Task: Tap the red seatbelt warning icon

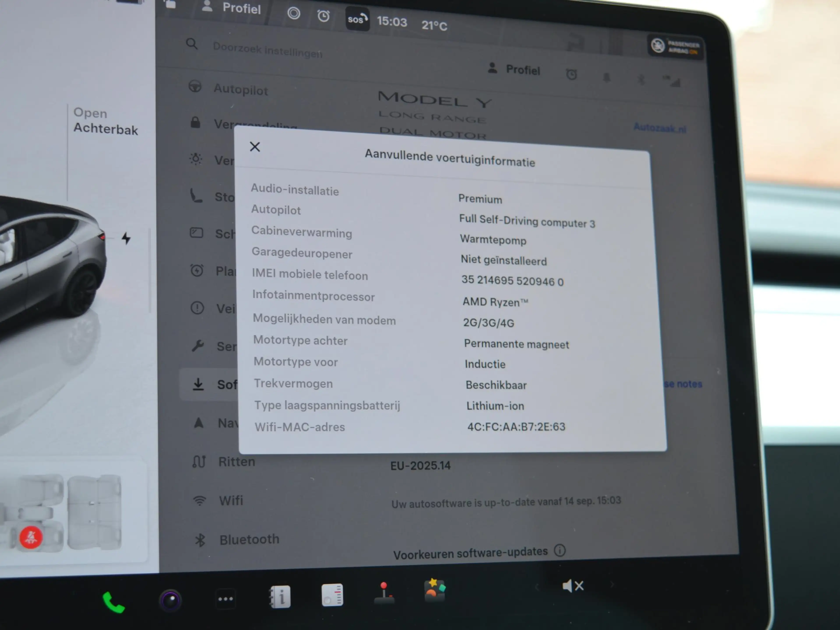Action: [31, 537]
